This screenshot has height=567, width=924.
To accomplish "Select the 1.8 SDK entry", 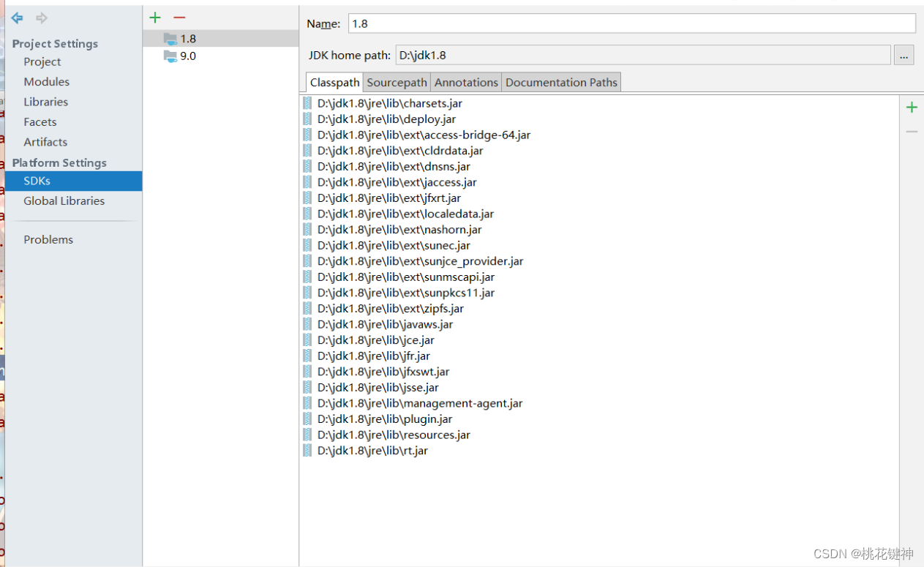I will (188, 38).
